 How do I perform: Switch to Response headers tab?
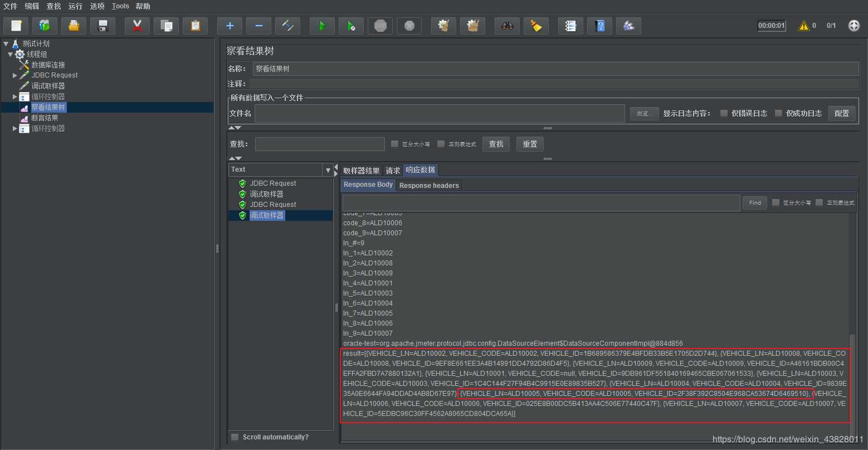coord(429,186)
